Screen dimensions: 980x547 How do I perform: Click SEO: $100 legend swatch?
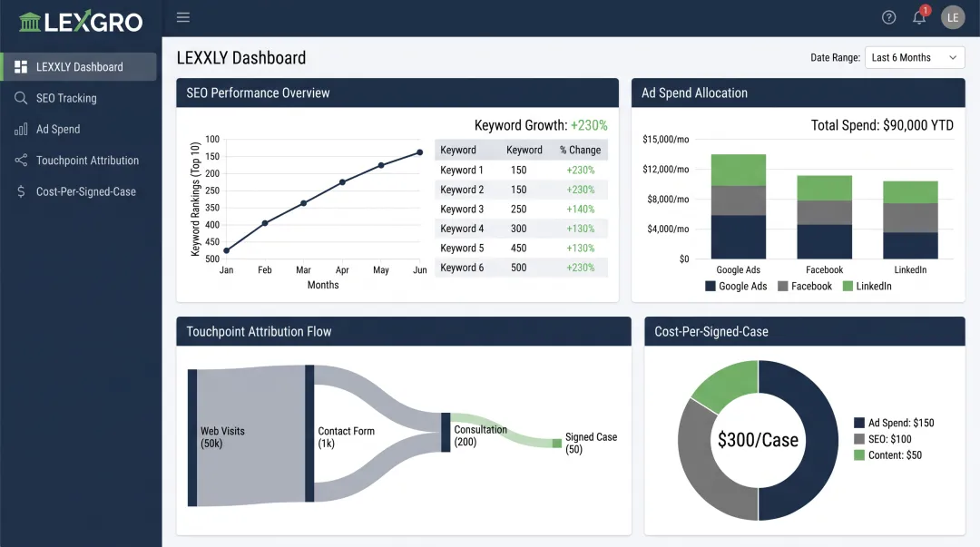859,439
